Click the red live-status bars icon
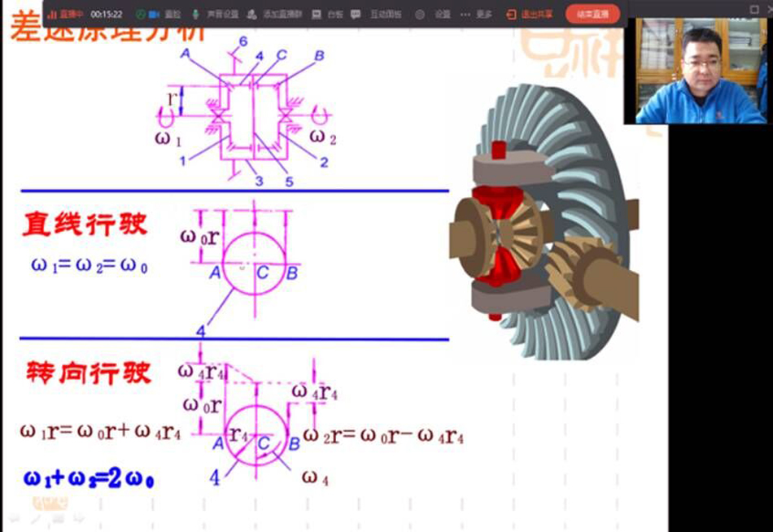This screenshot has width=773, height=532. click(53, 14)
